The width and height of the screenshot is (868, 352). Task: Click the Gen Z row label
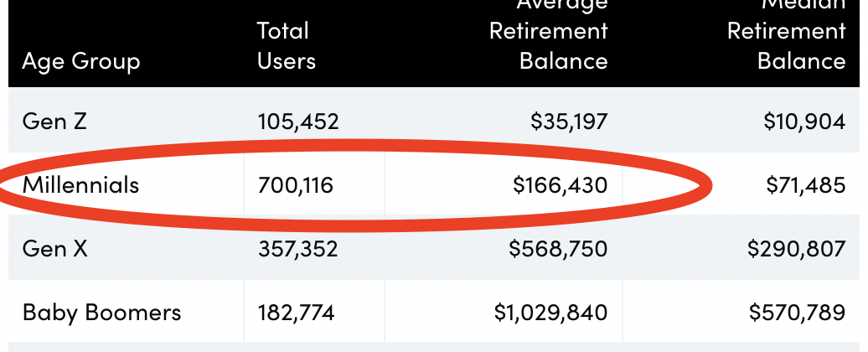(54, 122)
